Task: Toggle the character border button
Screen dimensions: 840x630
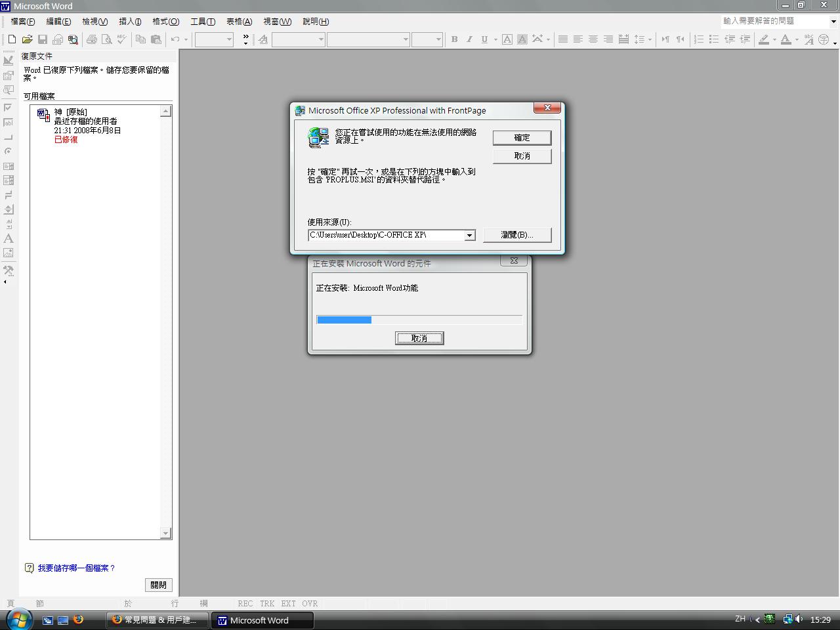Action: click(507, 39)
